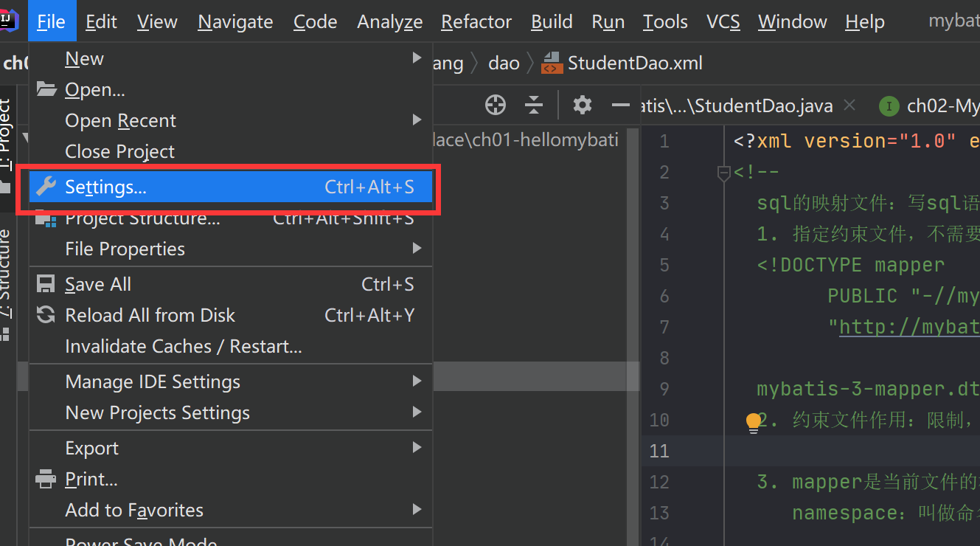Open the Analyze menu
This screenshot has height=546, width=980.
(x=390, y=22)
